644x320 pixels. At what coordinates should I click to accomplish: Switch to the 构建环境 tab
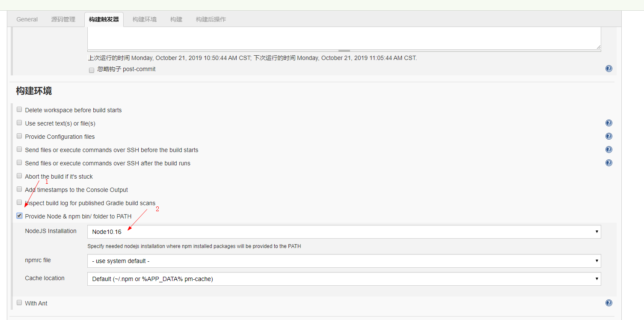145,19
